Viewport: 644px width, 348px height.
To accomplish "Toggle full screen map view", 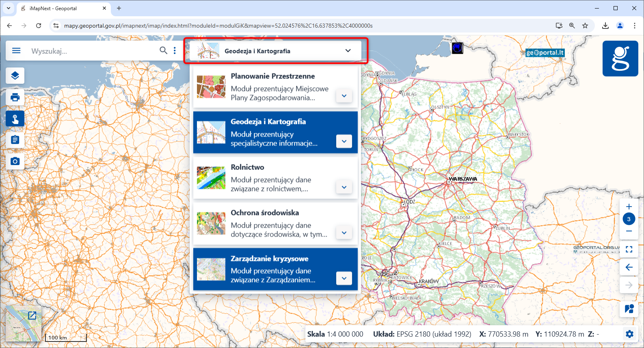I will pos(629,249).
